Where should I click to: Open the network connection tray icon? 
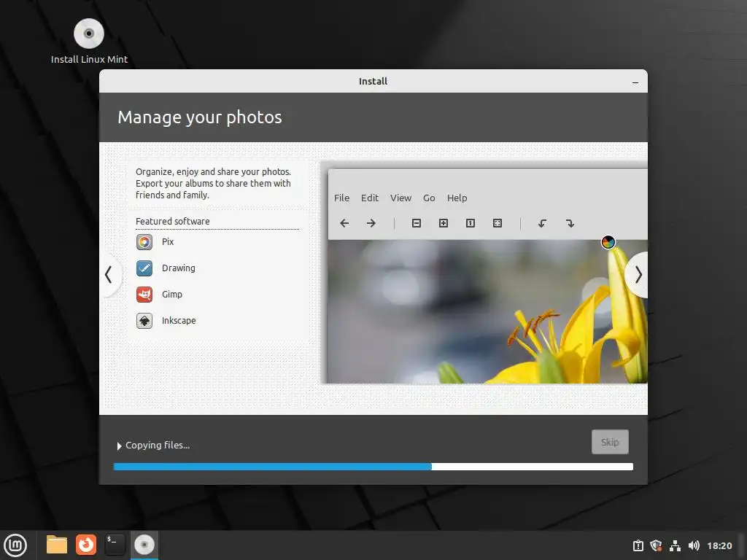click(675, 545)
